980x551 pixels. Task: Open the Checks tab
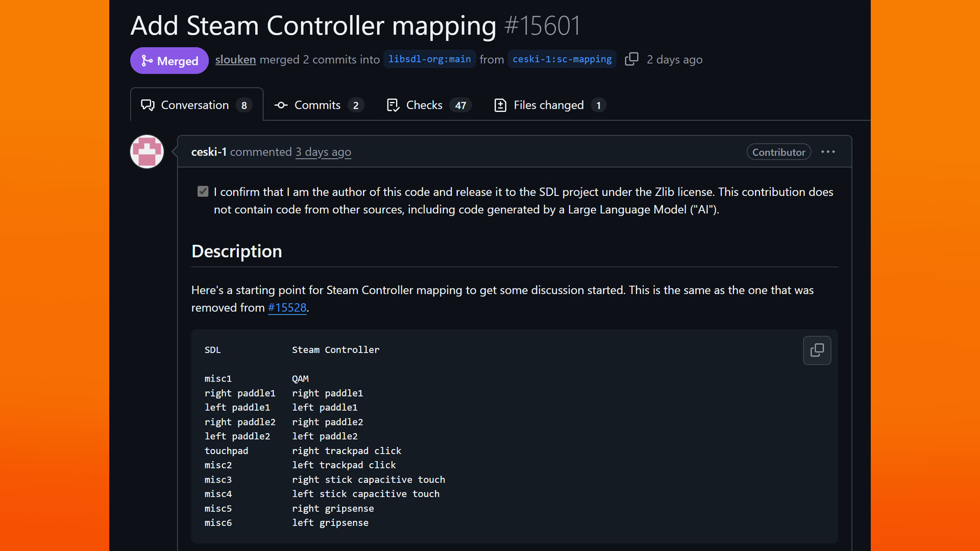(429, 105)
